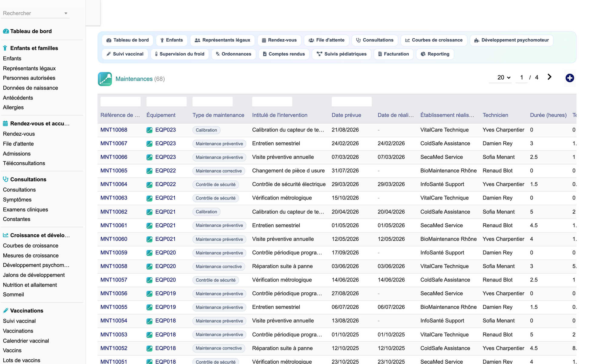Open Jalons de développement in sidebar
Image resolution: width=589 pixels, height=364 pixels.
pos(34,275)
